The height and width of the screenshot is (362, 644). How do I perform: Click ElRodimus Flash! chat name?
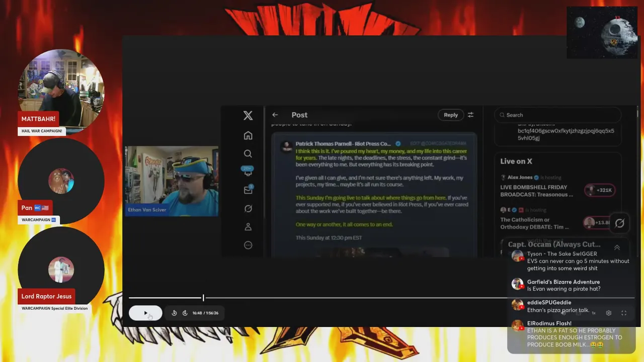[x=549, y=323]
